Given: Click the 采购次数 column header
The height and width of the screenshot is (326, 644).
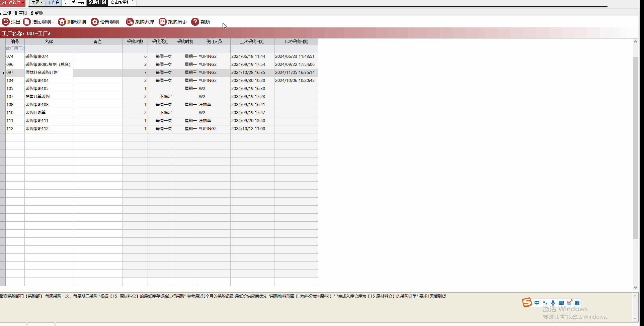Looking at the screenshot, I should 135,42.
